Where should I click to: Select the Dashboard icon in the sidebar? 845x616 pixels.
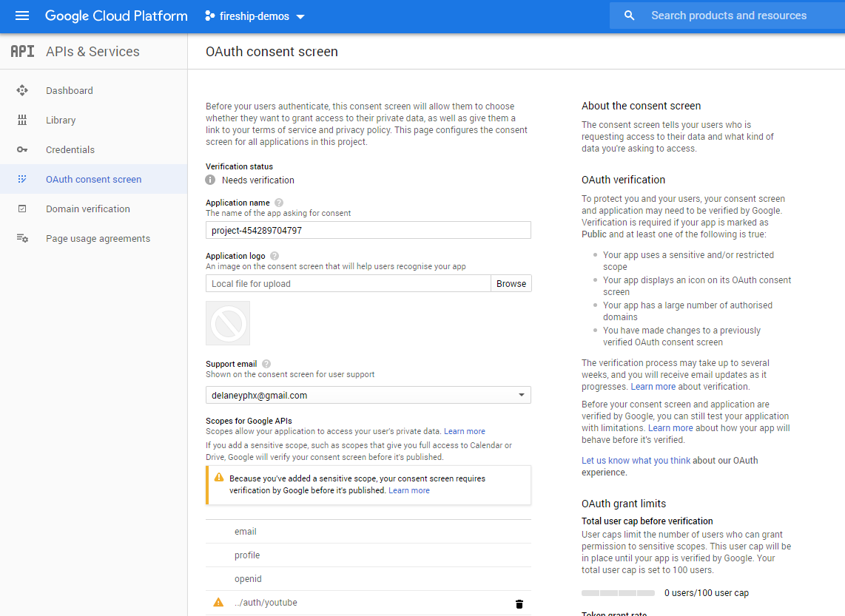click(x=22, y=89)
